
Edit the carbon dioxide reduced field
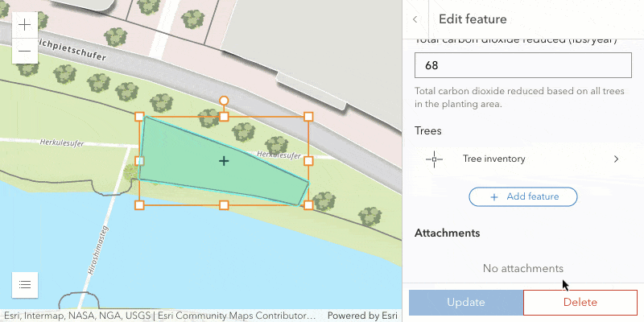click(x=522, y=64)
